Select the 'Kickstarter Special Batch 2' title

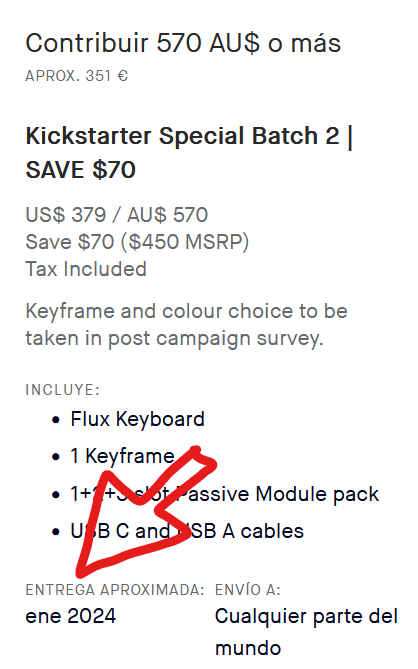[x=182, y=136]
